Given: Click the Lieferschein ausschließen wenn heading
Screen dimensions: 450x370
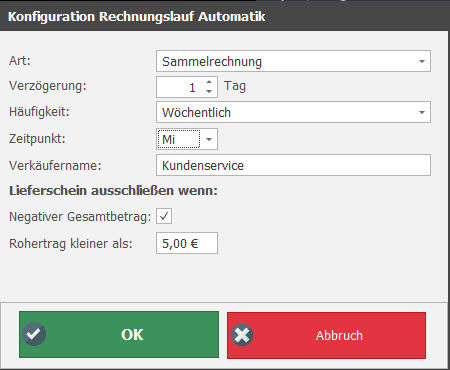Looking at the screenshot, I should [x=113, y=191].
